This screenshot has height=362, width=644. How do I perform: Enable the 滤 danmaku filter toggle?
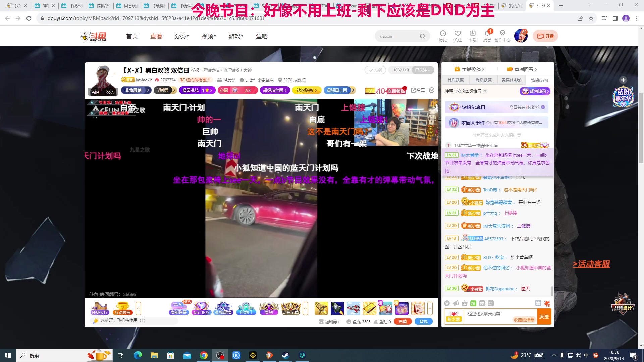point(538,303)
